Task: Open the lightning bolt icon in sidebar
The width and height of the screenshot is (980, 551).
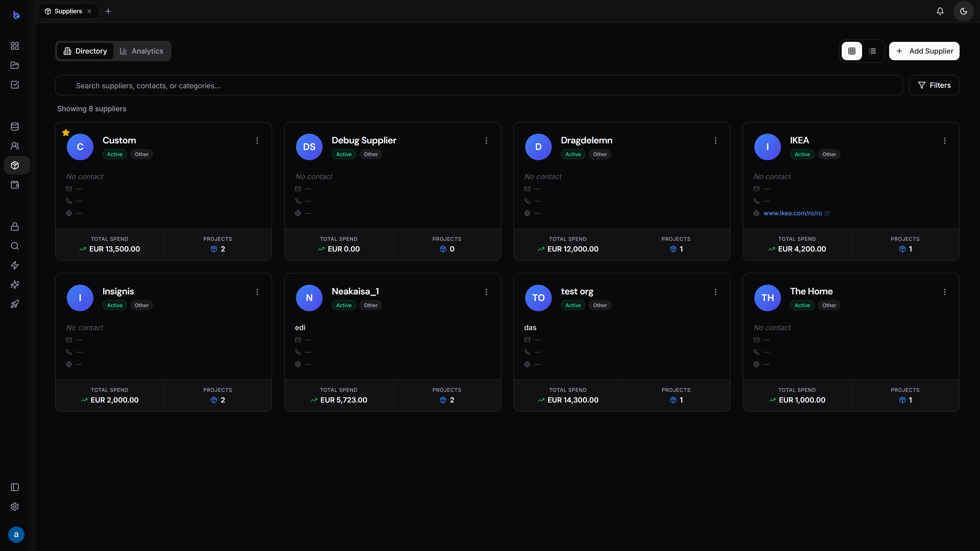Action: point(15,265)
